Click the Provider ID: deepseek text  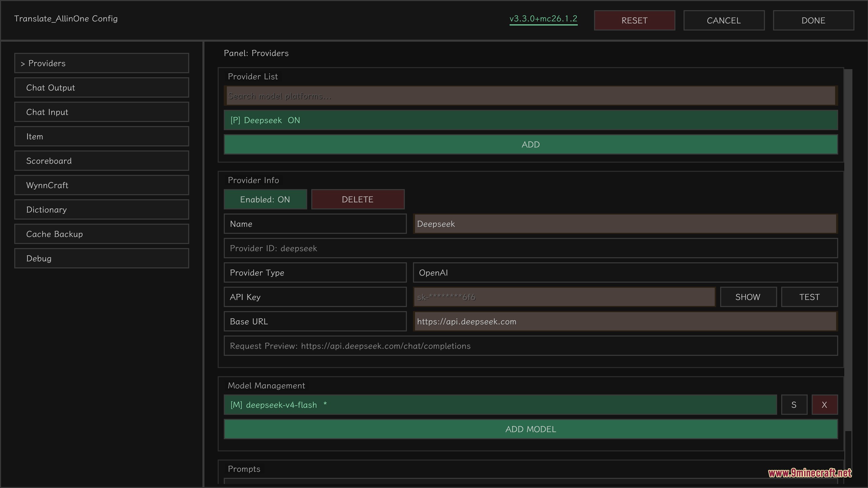point(273,248)
